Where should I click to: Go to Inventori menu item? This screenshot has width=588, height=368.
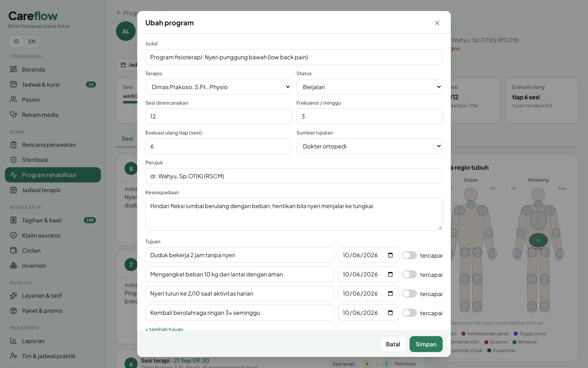53,266
